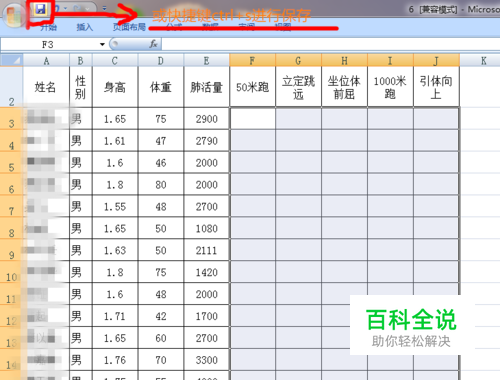Click the 坐位体前屈 header cell

[344, 87]
